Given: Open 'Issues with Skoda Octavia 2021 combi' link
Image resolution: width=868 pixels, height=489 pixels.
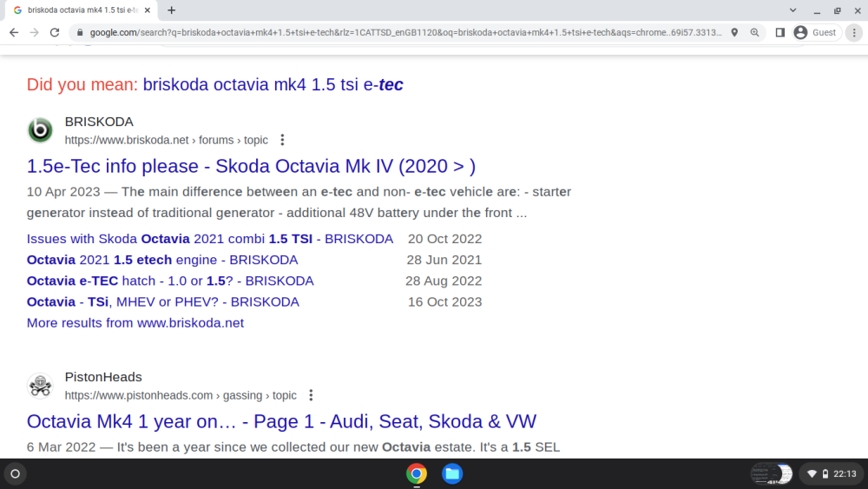Looking at the screenshot, I should click(210, 239).
